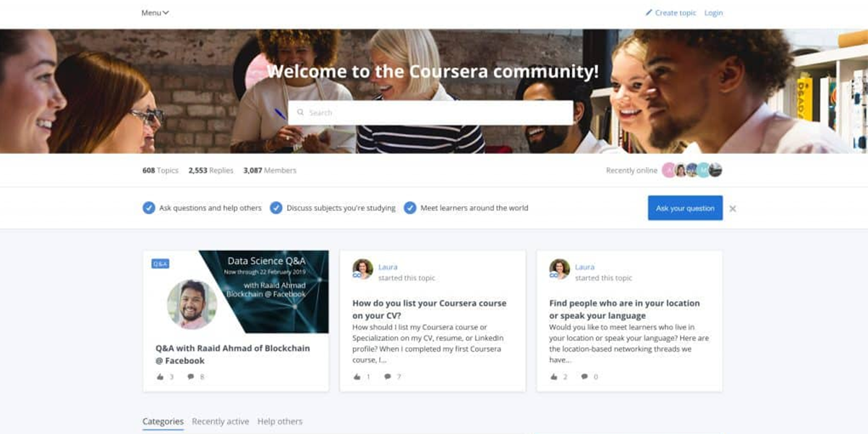
Task: Open the Login link
Action: pyautogui.click(x=713, y=12)
